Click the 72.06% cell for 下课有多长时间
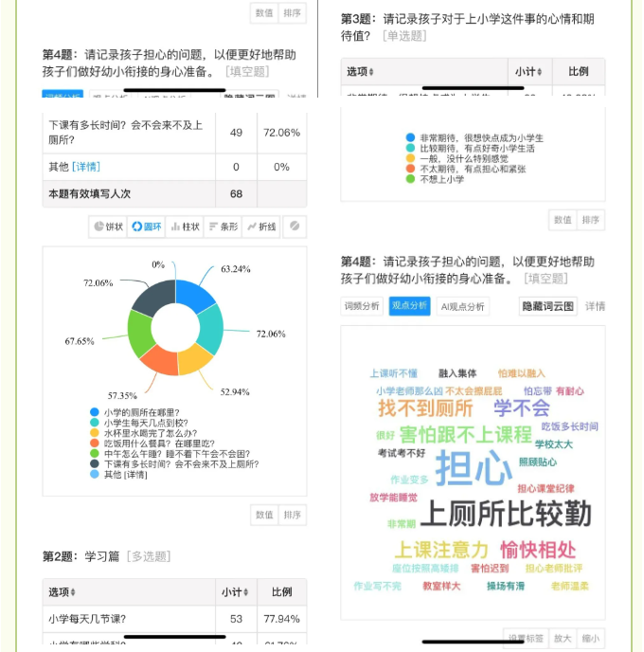 (x=281, y=133)
